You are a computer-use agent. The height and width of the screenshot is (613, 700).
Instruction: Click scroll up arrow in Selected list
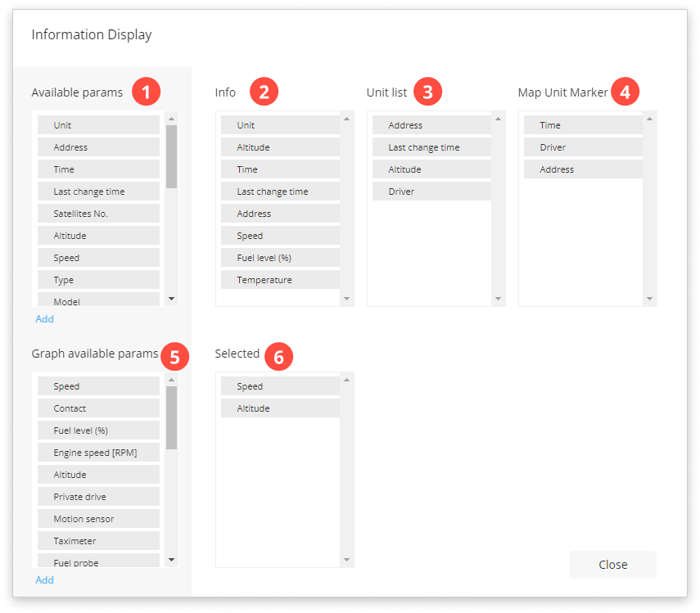pos(347,380)
